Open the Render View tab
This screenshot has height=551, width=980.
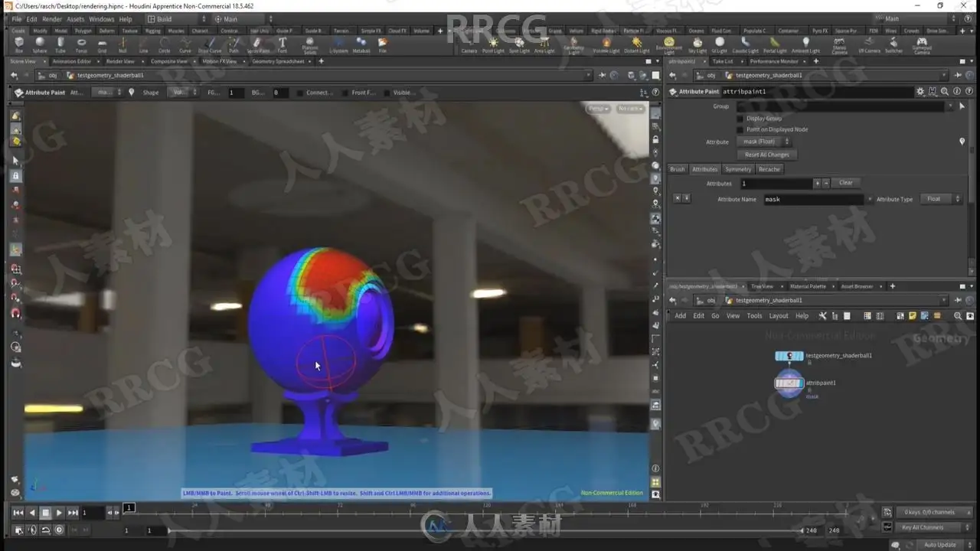(x=120, y=61)
